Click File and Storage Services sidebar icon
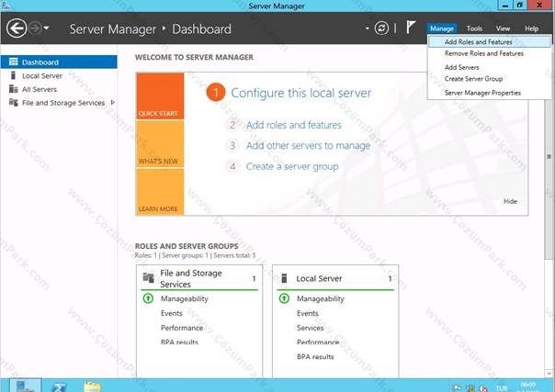 point(14,103)
